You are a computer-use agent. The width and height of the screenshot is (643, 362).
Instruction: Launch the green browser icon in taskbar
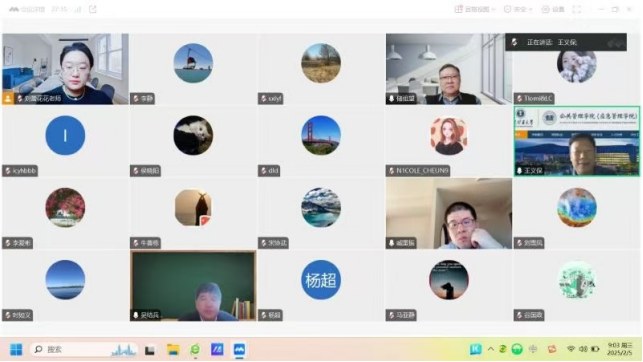click(x=195, y=349)
